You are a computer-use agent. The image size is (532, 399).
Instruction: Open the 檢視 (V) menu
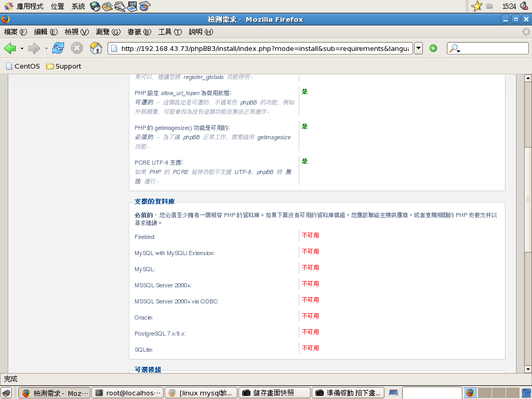click(77, 32)
